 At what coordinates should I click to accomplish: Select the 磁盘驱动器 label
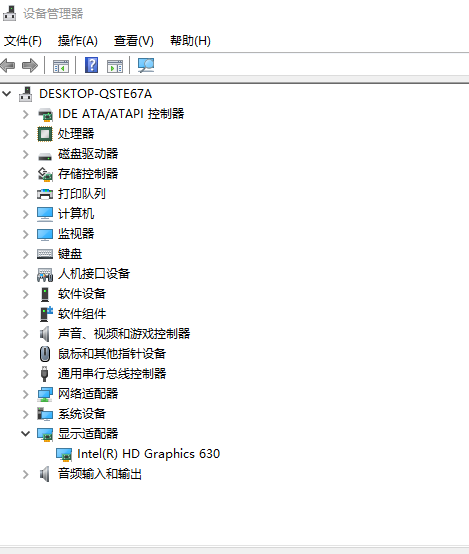point(88,154)
